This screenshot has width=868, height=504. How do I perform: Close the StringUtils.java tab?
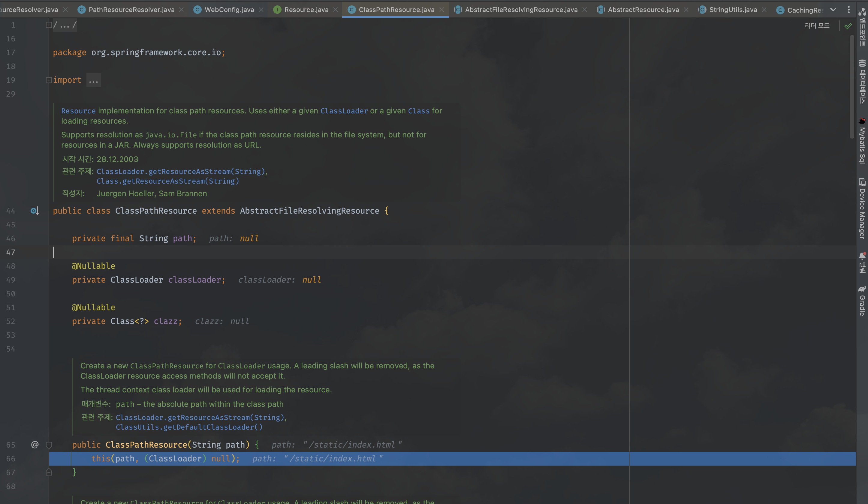tap(764, 10)
